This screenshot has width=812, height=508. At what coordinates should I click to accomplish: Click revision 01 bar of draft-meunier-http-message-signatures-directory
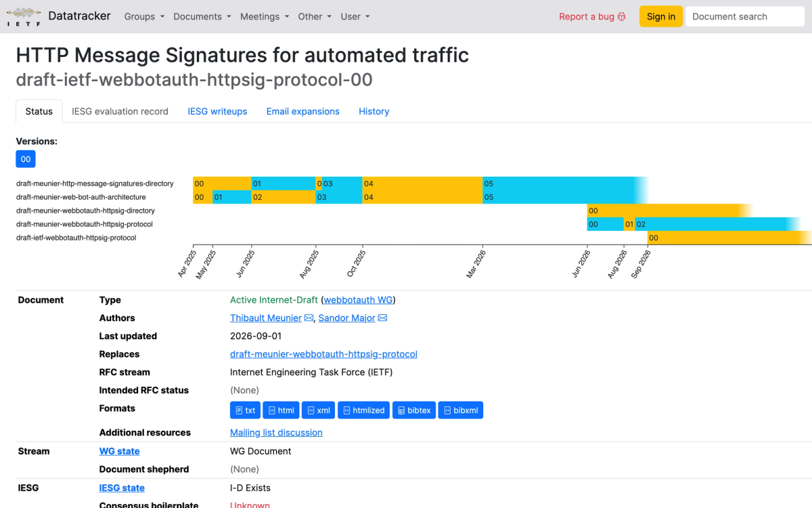[x=284, y=184]
